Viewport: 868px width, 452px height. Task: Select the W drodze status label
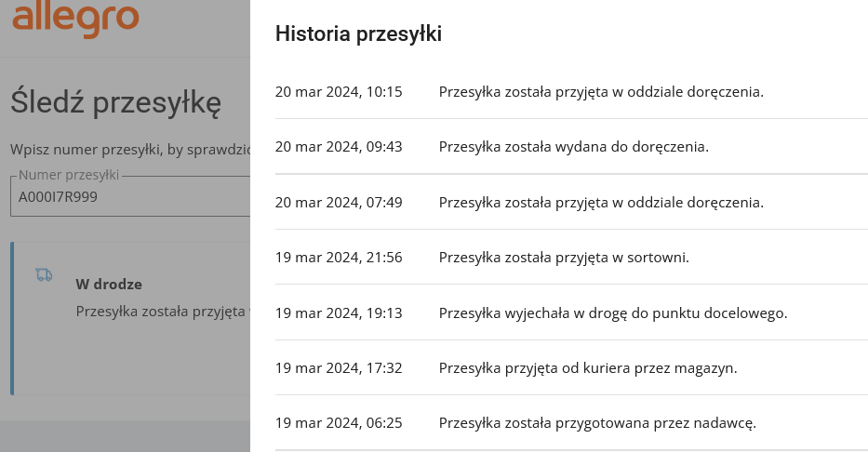pyautogui.click(x=109, y=284)
